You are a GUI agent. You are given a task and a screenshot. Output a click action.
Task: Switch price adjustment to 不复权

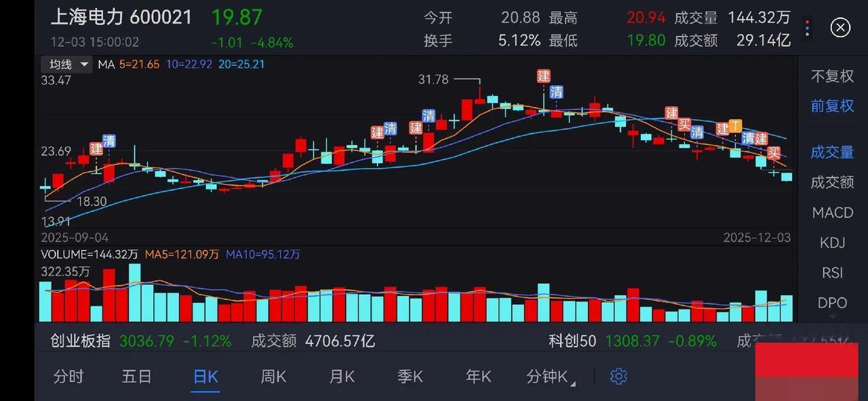(x=832, y=76)
